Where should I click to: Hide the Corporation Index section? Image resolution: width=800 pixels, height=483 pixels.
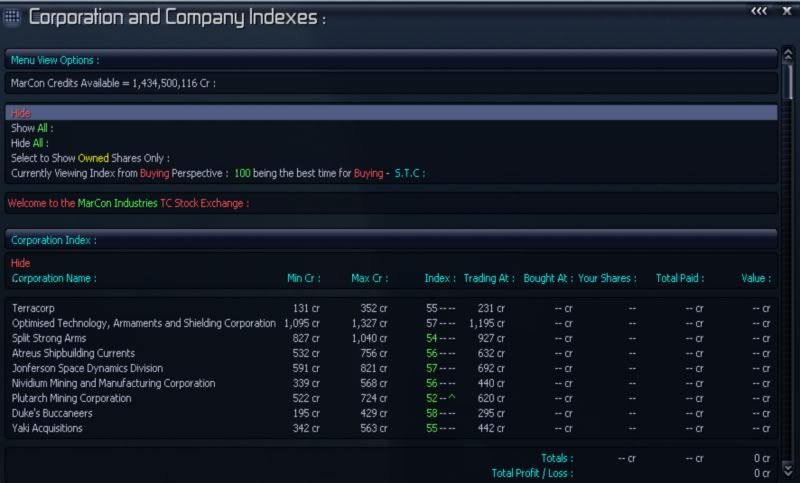click(20, 263)
